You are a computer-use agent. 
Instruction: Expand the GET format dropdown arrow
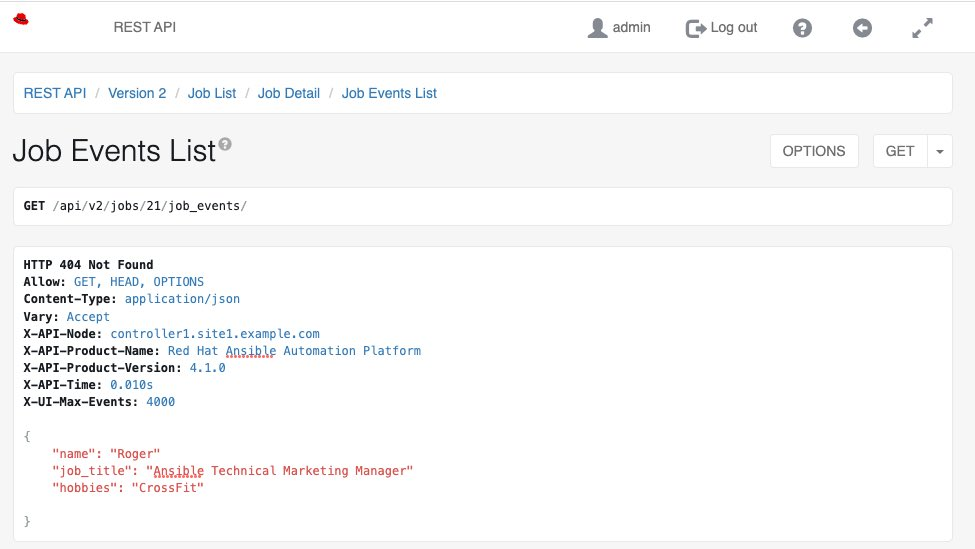coord(940,151)
